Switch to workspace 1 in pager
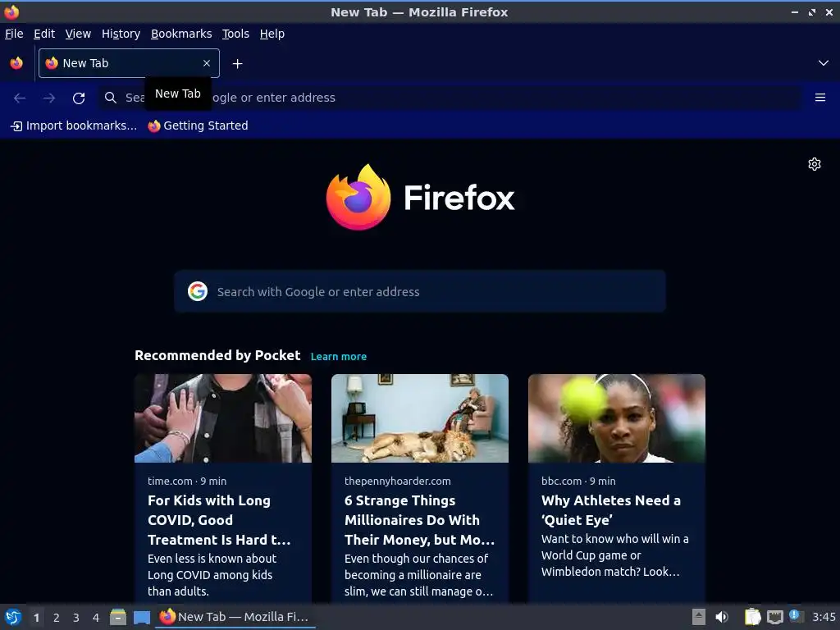 [36, 618]
